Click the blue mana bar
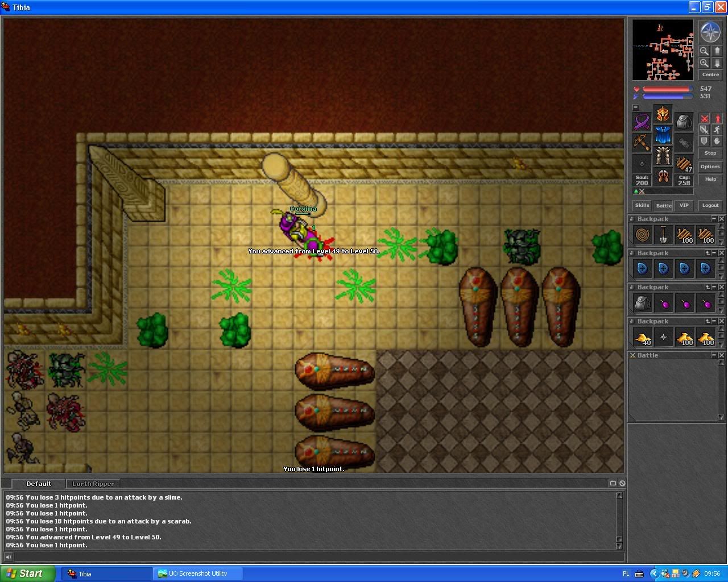 click(667, 97)
